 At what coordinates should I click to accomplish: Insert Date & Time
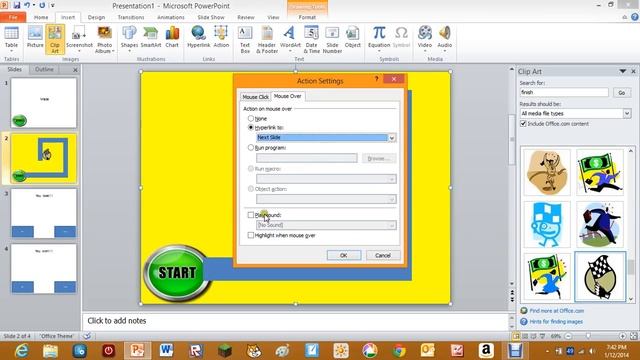[x=312, y=39]
